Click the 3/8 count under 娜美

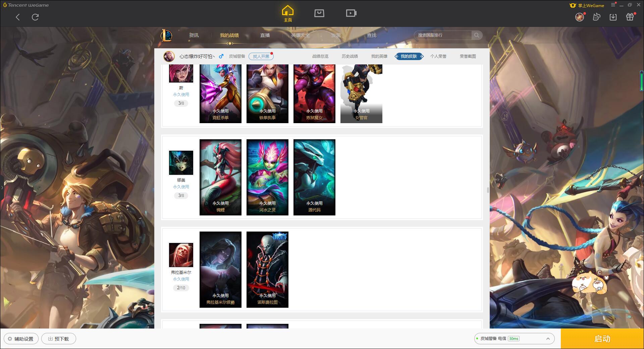[x=181, y=195]
